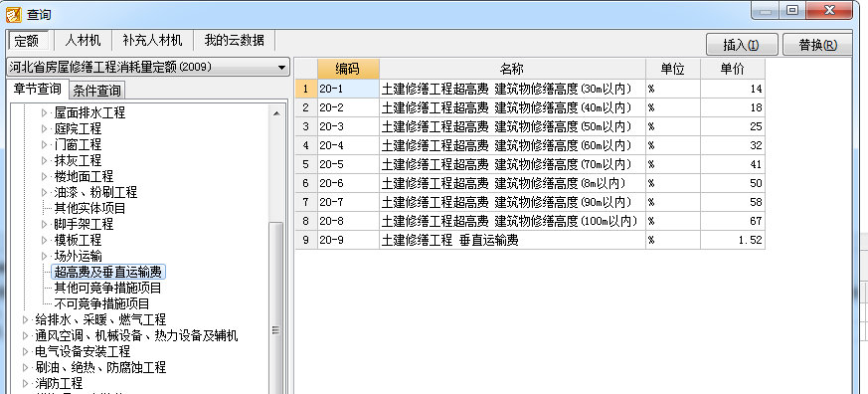Click the 单位 column header
Viewport: 868px width, 394px height.
point(673,69)
